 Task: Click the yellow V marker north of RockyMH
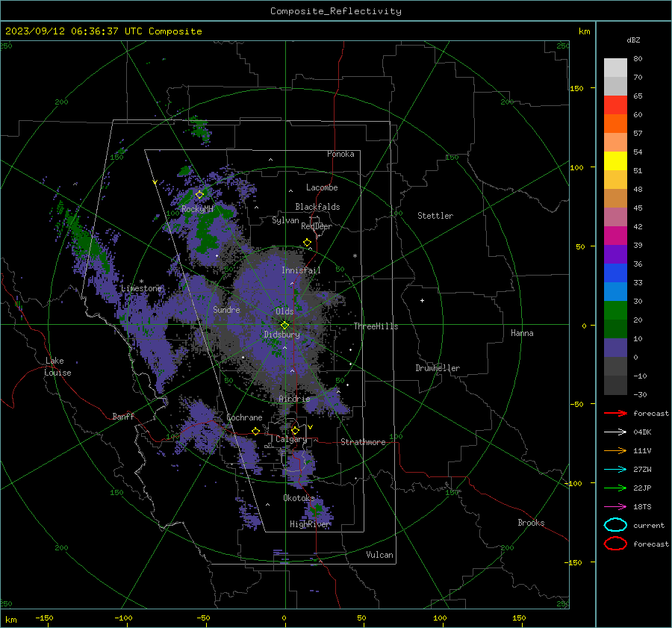pos(155,182)
